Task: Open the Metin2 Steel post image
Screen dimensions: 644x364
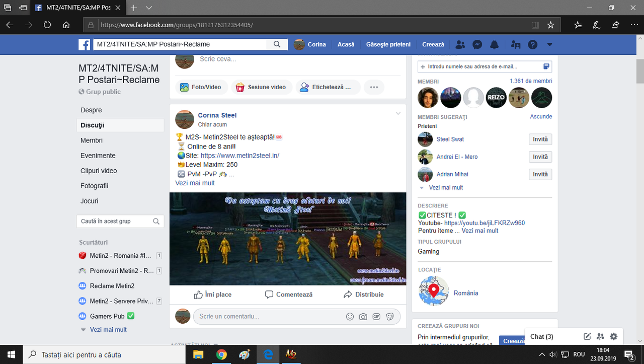Action: tap(288, 239)
